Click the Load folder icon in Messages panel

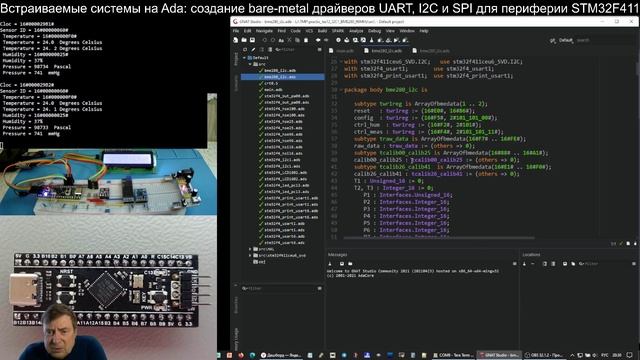[x=350, y=264]
